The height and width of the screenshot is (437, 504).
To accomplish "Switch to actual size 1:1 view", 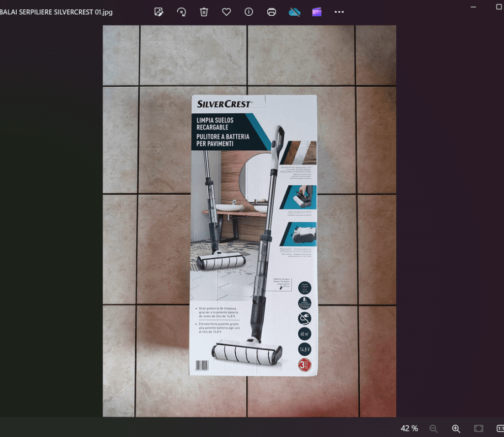I will (500, 428).
